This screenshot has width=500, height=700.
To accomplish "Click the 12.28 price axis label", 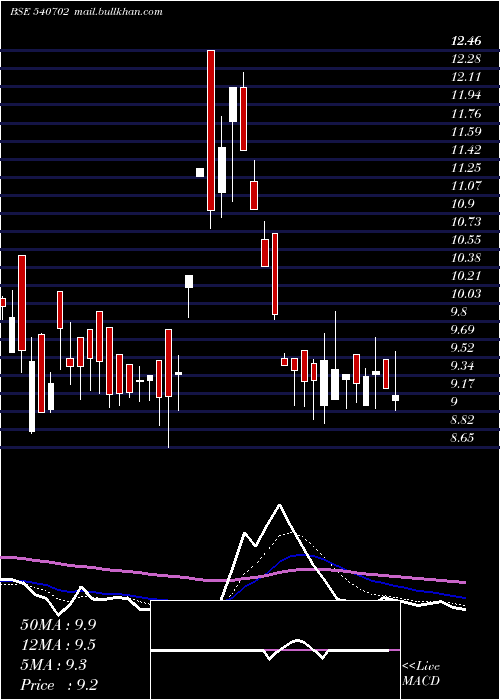I will click(466, 59).
